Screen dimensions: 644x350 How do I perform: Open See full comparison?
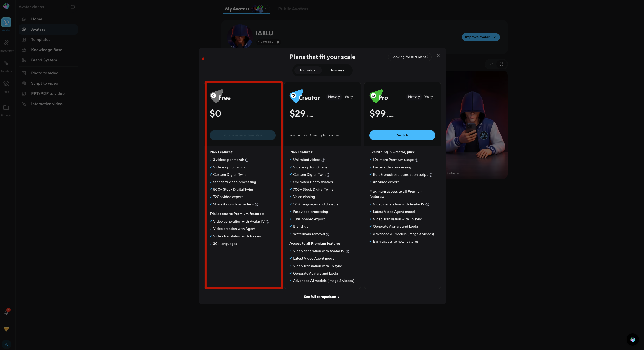pos(322,297)
